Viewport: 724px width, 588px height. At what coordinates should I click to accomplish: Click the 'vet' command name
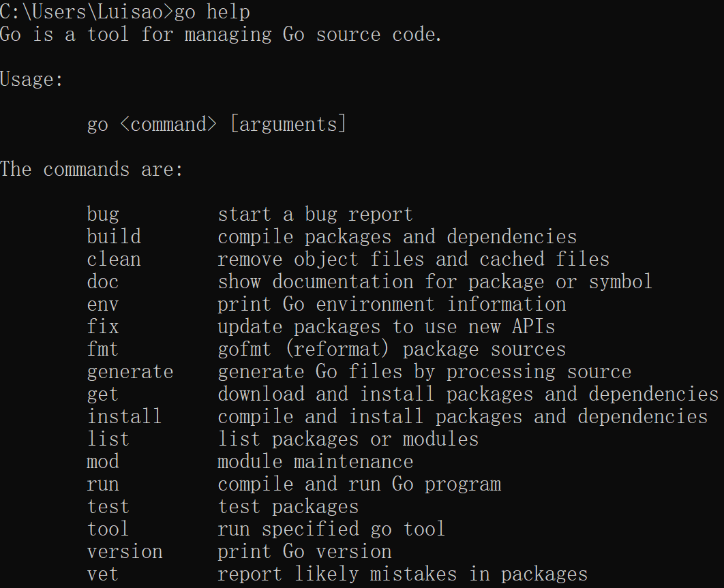[103, 574]
